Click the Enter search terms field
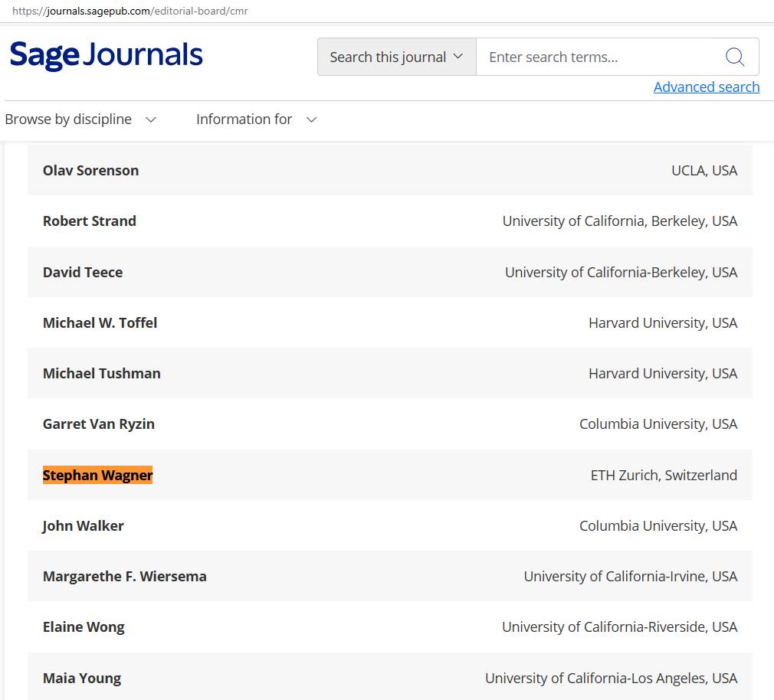The width and height of the screenshot is (774, 700). coord(600,57)
